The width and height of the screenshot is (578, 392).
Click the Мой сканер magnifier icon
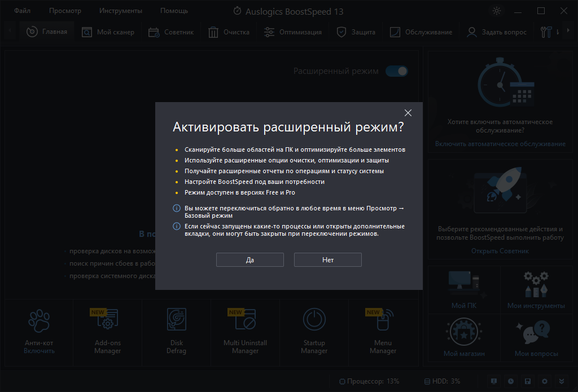(86, 32)
